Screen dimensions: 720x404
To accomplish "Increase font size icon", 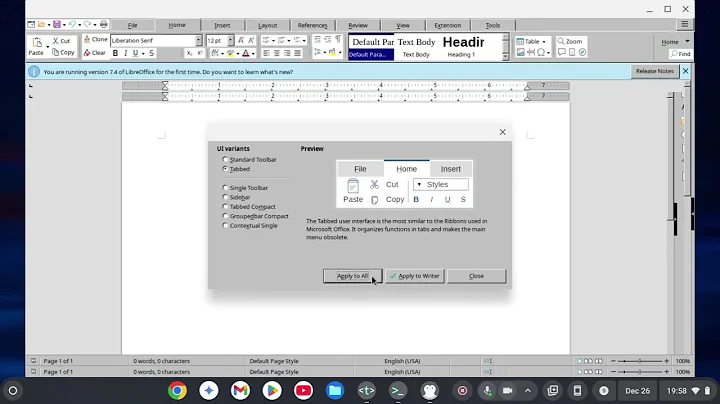I will [x=241, y=40].
